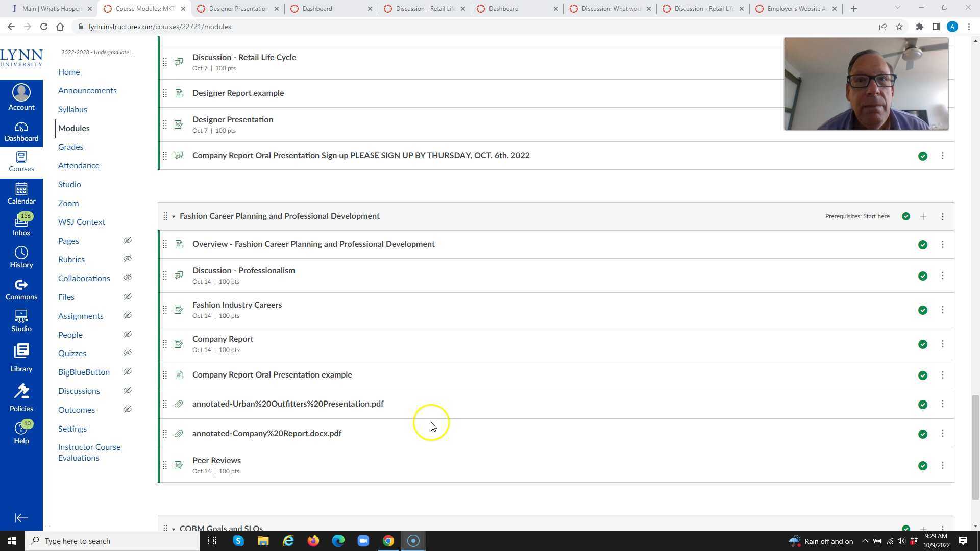Open Discussion - Retail Life Cycle link
980x551 pixels.
(x=244, y=57)
